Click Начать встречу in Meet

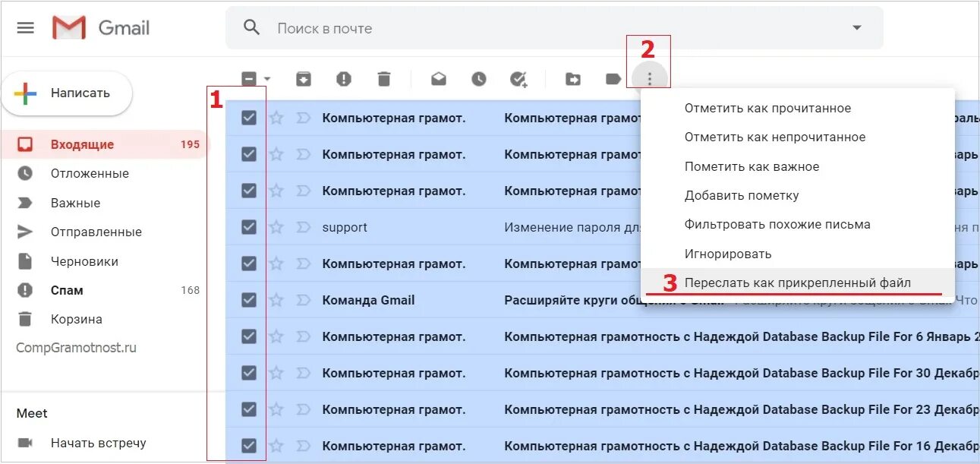(x=99, y=443)
